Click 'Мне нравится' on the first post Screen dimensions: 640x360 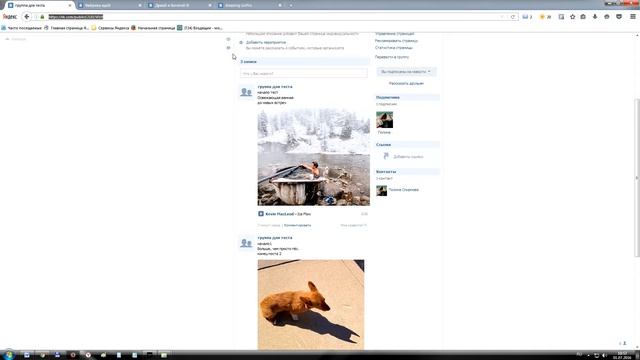click(x=353, y=225)
